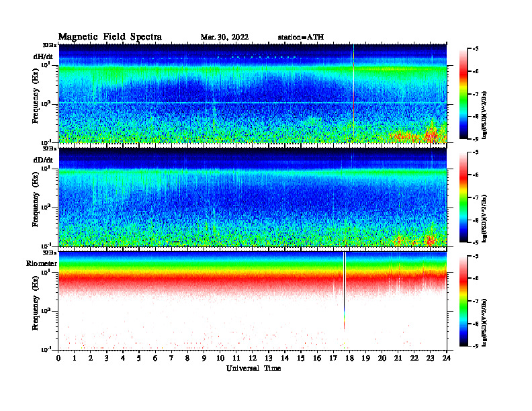Click the "dD/dt" panel label
The width and height of the screenshot is (532, 411).
[43, 160]
